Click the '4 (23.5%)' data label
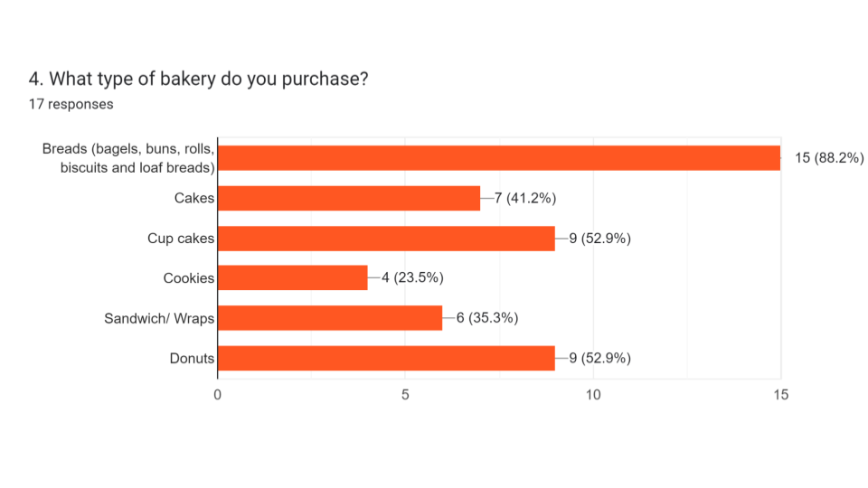 pos(412,277)
